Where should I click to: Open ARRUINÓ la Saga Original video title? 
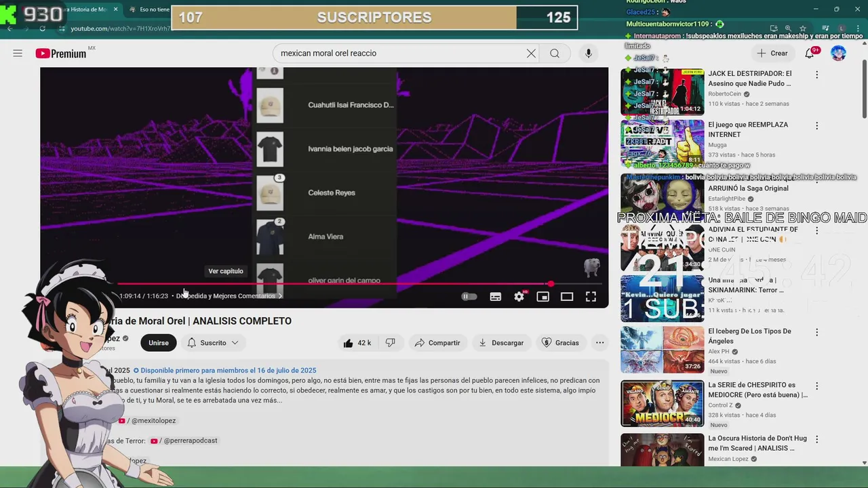click(x=748, y=188)
